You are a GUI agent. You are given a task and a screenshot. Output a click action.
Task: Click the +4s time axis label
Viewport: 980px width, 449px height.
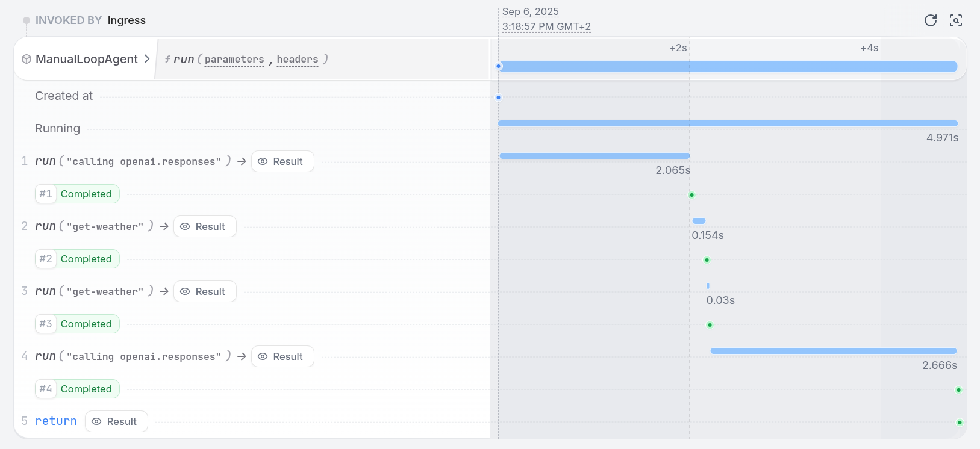click(869, 48)
